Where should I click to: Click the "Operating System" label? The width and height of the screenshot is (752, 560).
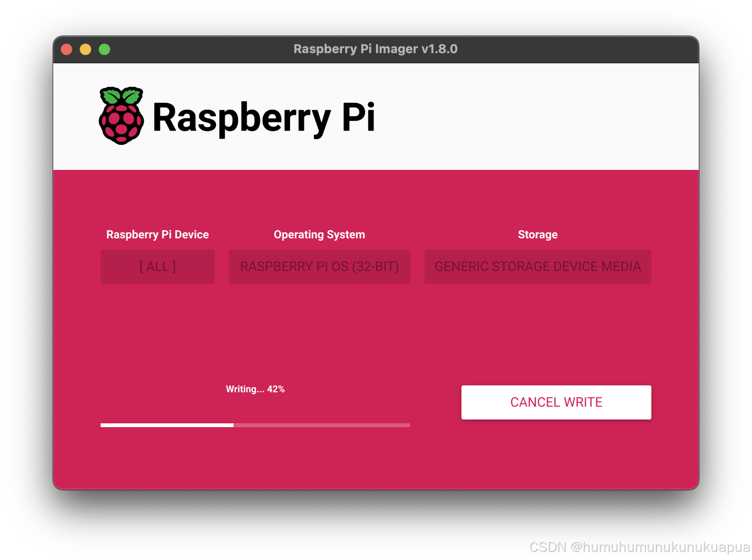pyautogui.click(x=320, y=234)
